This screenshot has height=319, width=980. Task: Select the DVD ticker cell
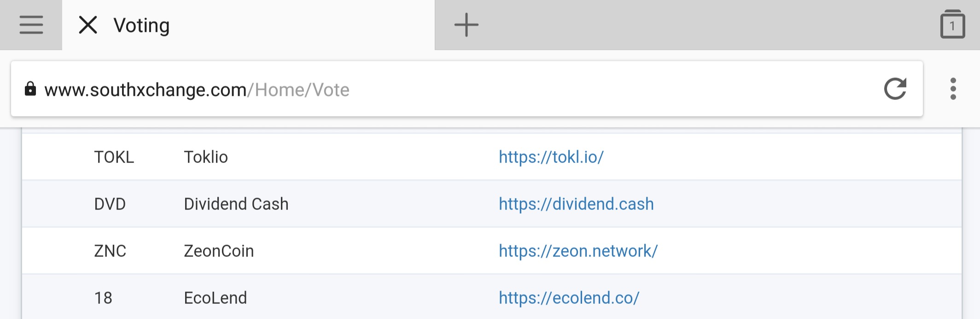tap(110, 204)
